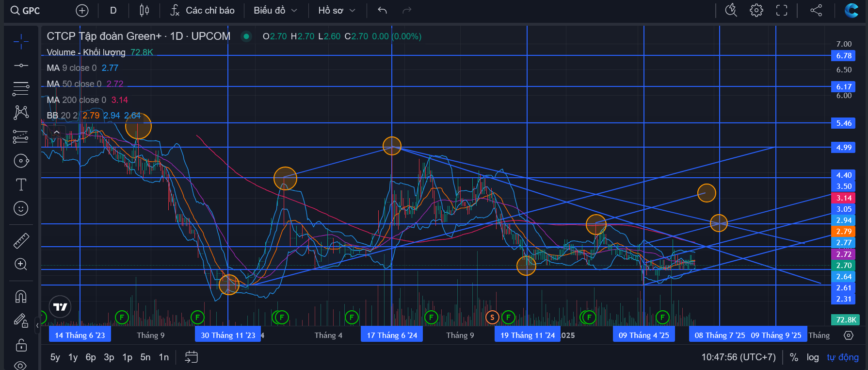The height and width of the screenshot is (370, 868).
Task: Open the go to date calendar
Action: (192, 357)
